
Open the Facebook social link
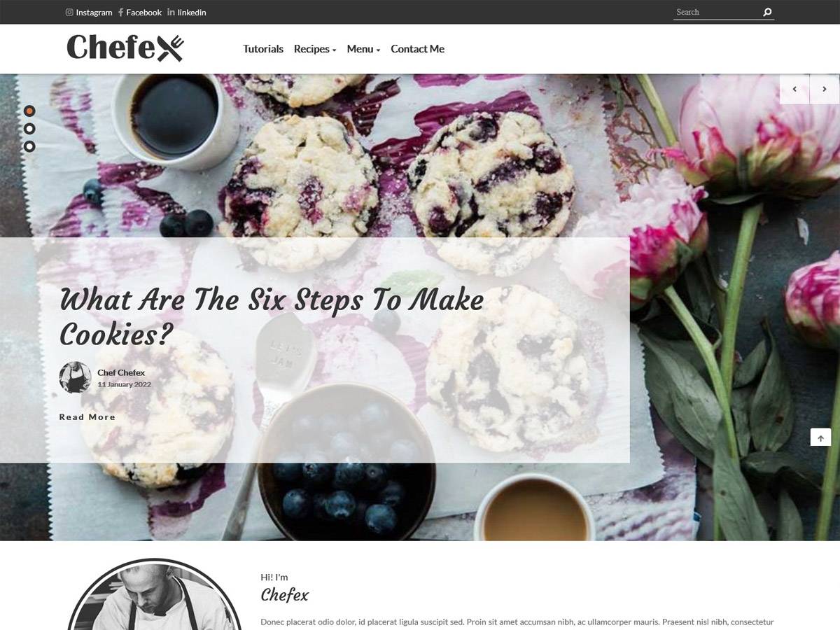pos(140,12)
